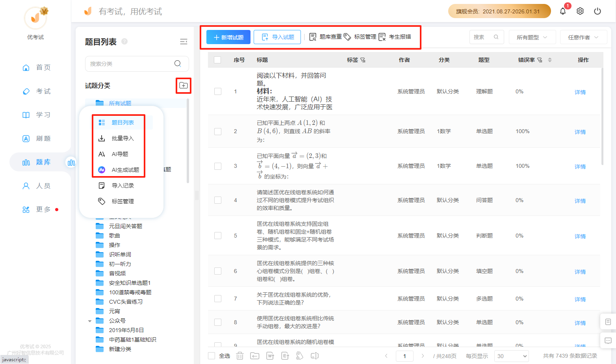Select 批量导入 in popup menu
This screenshot has height=364, width=616.
tap(123, 138)
